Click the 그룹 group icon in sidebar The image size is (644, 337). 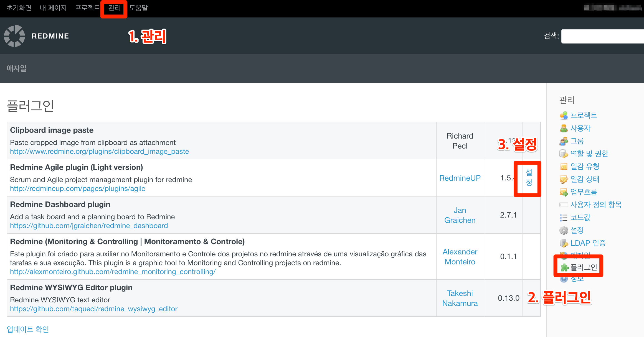(x=564, y=141)
